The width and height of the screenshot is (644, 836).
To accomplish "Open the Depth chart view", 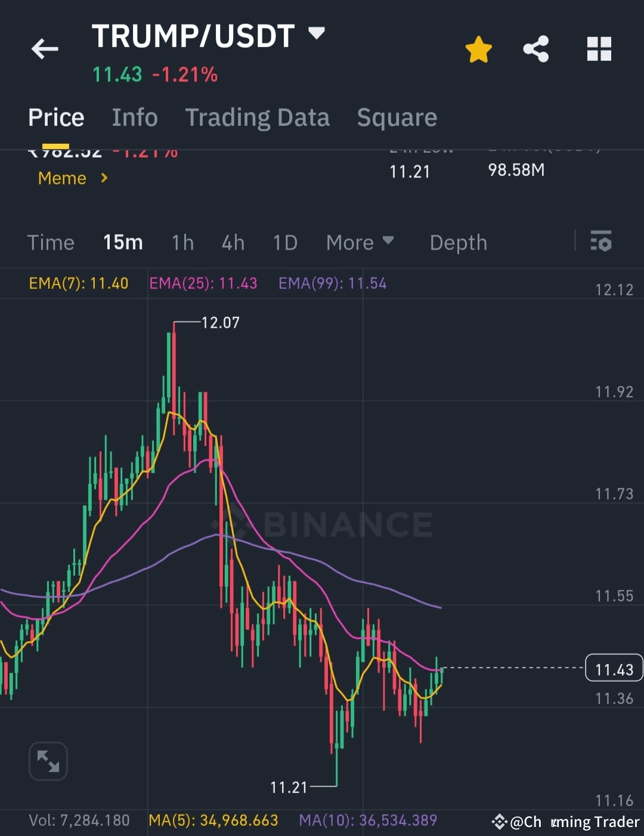I will coord(459,242).
